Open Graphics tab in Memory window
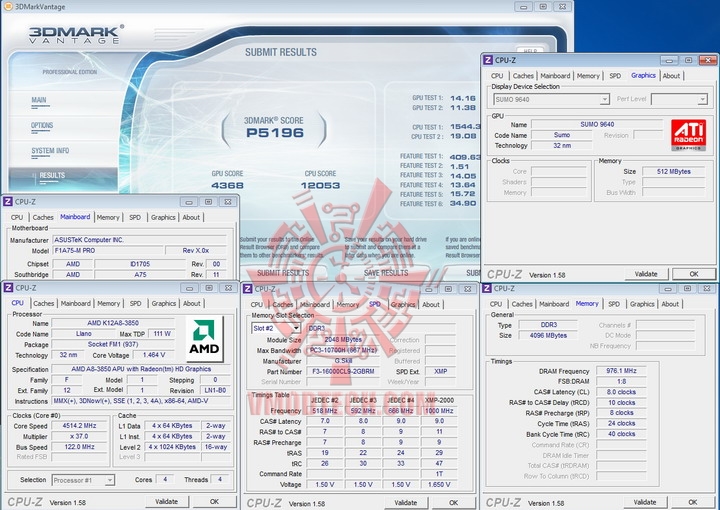The image size is (720, 510). (642, 304)
